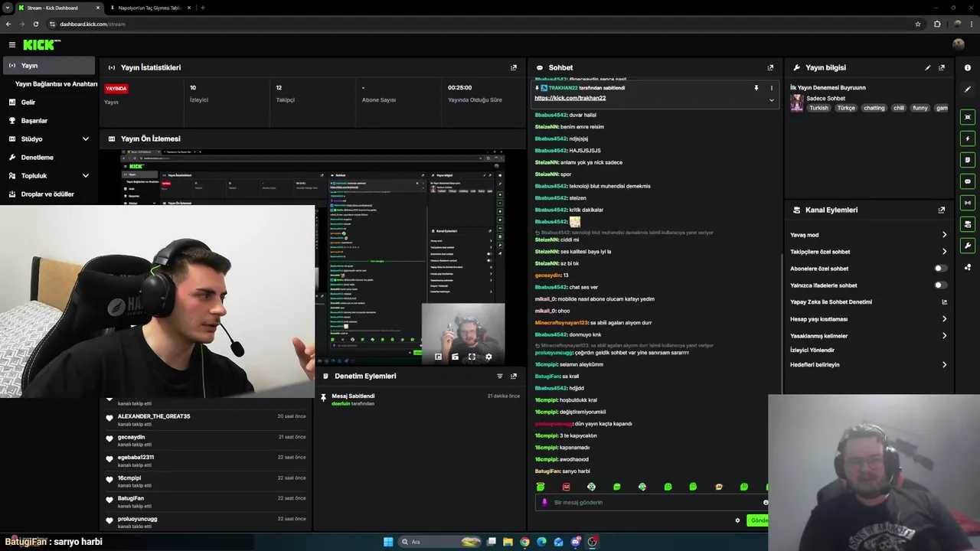Viewport: 980px width, 551px height.
Task: Enter fullscreen on the stream preview
Action: 472,357
